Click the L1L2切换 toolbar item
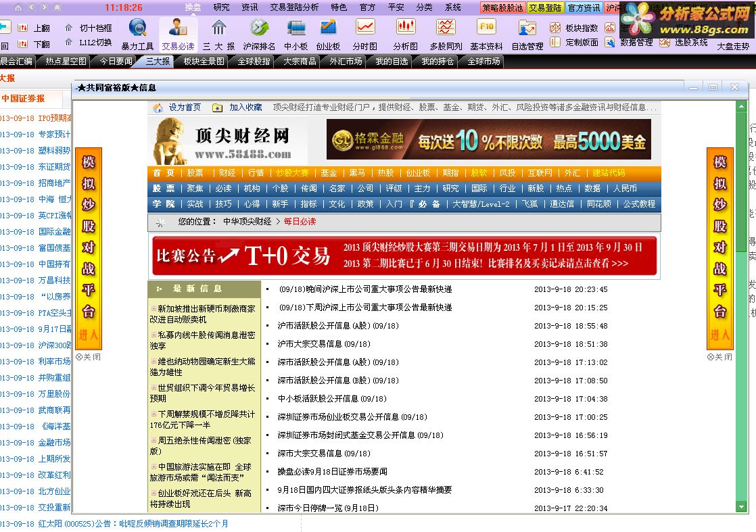756x532 pixels. 90,43
